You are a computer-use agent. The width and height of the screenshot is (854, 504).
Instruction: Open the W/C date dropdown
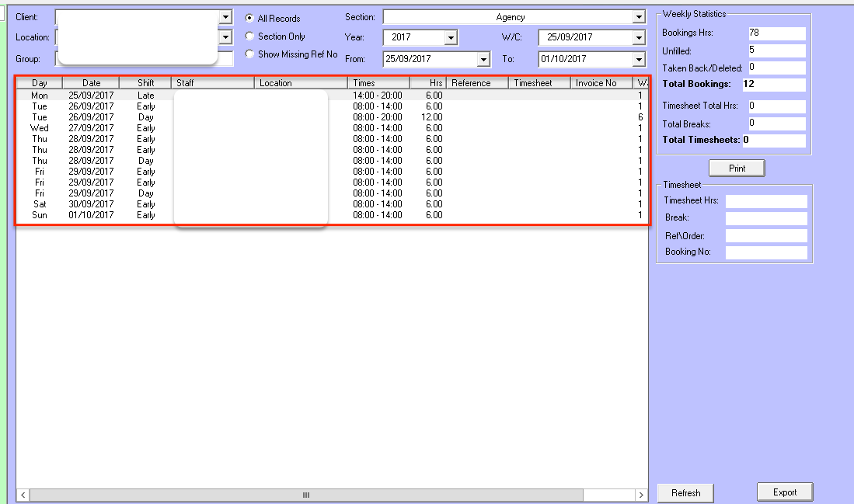tap(639, 37)
